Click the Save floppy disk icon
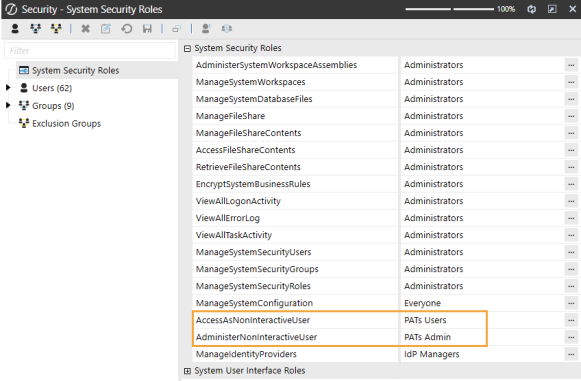Image resolution: width=581 pixels, height=381 pixels. (147, 29)
